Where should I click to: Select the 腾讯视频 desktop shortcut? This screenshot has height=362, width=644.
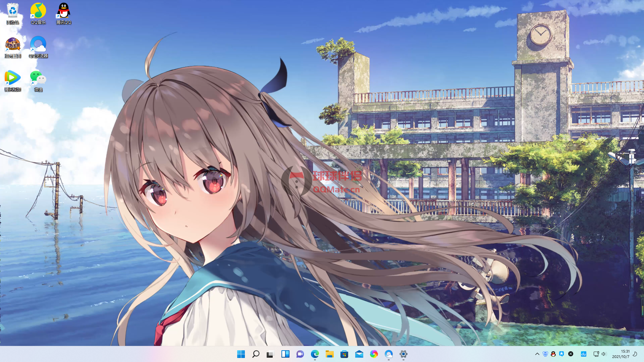(x=13, y=80)
